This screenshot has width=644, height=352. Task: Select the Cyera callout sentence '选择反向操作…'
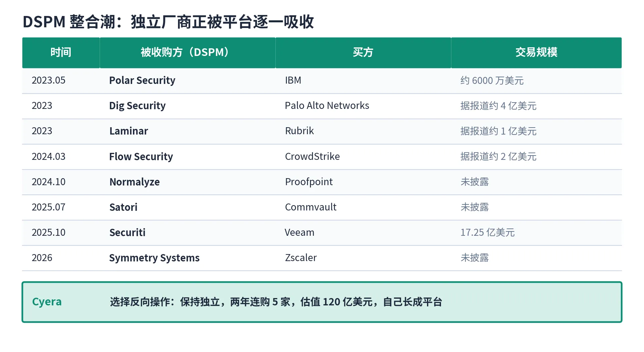(276, 302)
